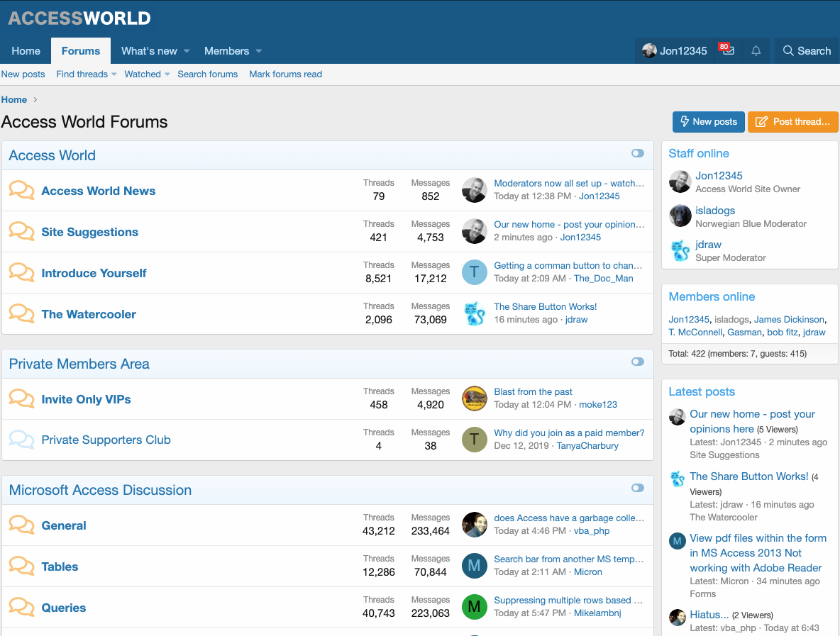Open the Members tab
The height and width of the screenshot is (636, 840).
tap(226, 51)
